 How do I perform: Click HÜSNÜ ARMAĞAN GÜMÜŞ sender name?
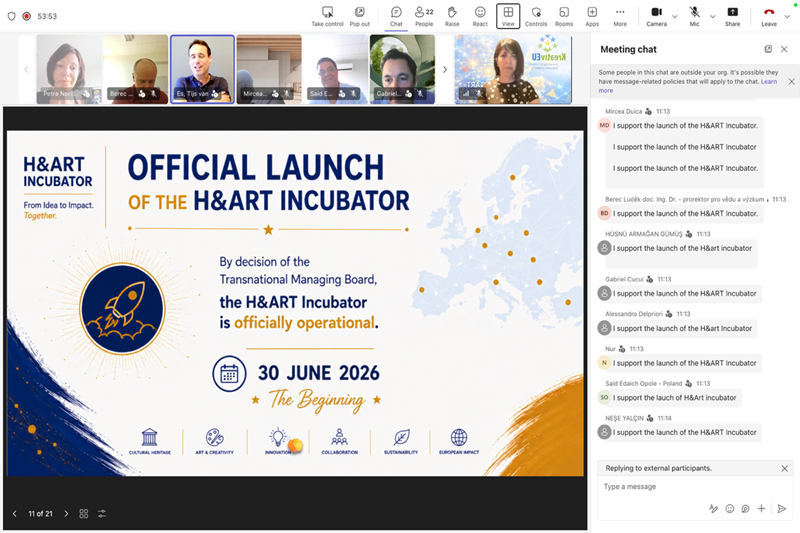click(643, 234)
